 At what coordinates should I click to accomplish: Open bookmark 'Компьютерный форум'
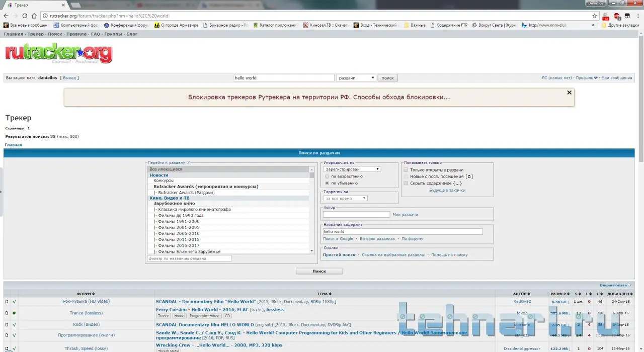(76, 25)
